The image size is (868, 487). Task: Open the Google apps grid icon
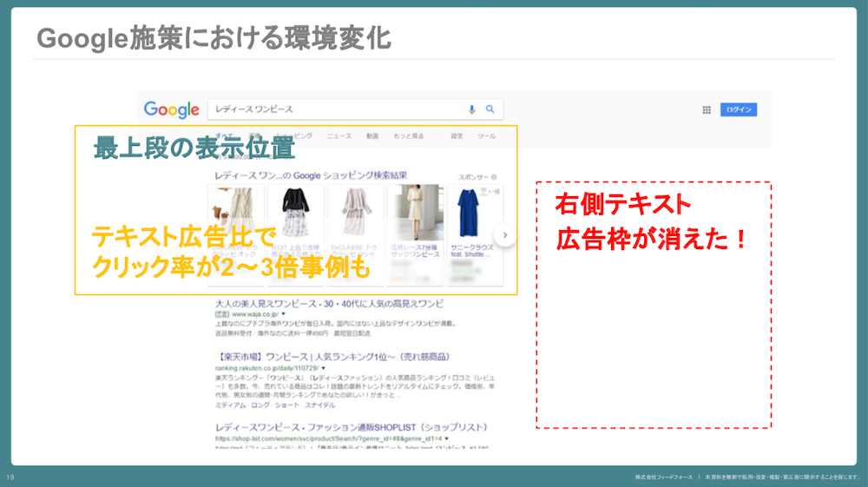coord(707,109)
